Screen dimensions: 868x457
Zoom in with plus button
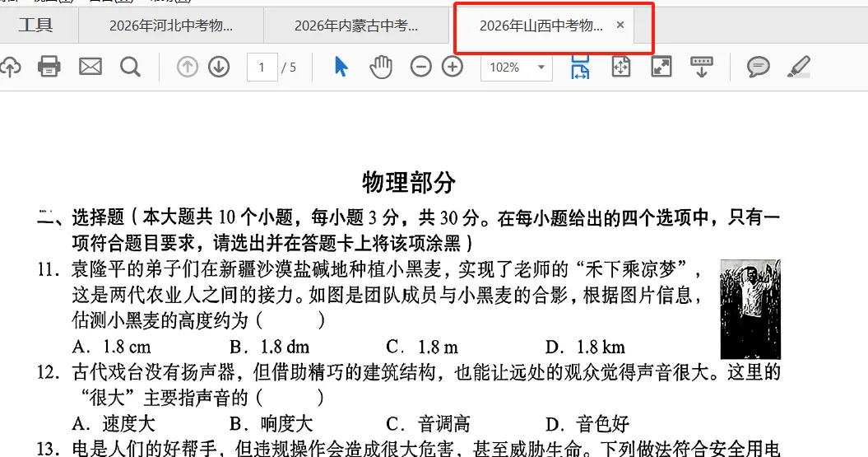[x=453, y=67]
